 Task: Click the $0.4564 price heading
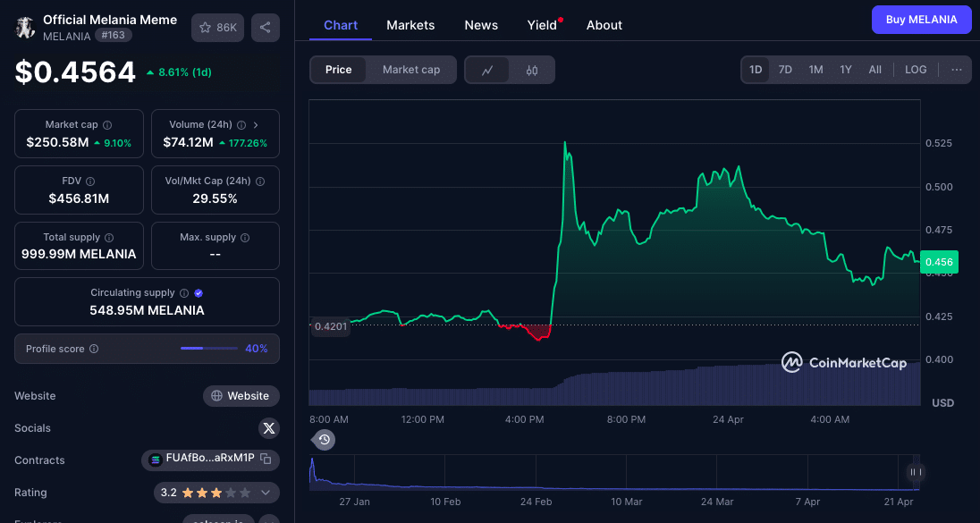75,72
